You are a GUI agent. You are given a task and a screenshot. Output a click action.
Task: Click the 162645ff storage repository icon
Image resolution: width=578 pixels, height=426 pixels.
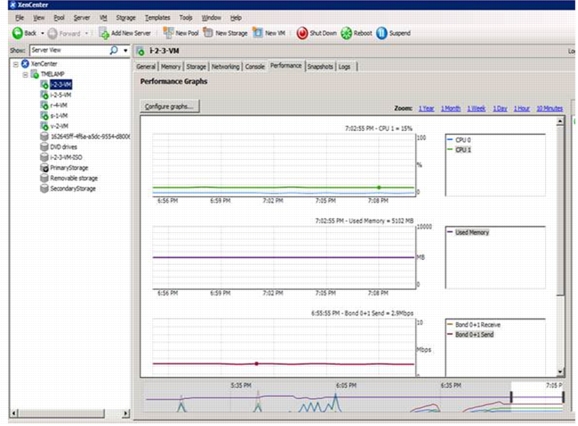pos(44,136)
